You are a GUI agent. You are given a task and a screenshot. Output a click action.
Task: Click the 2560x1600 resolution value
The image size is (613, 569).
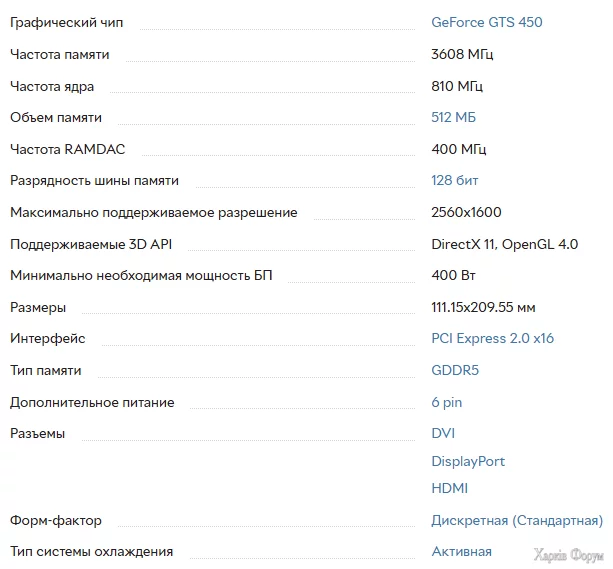click(x=466, y=213)
